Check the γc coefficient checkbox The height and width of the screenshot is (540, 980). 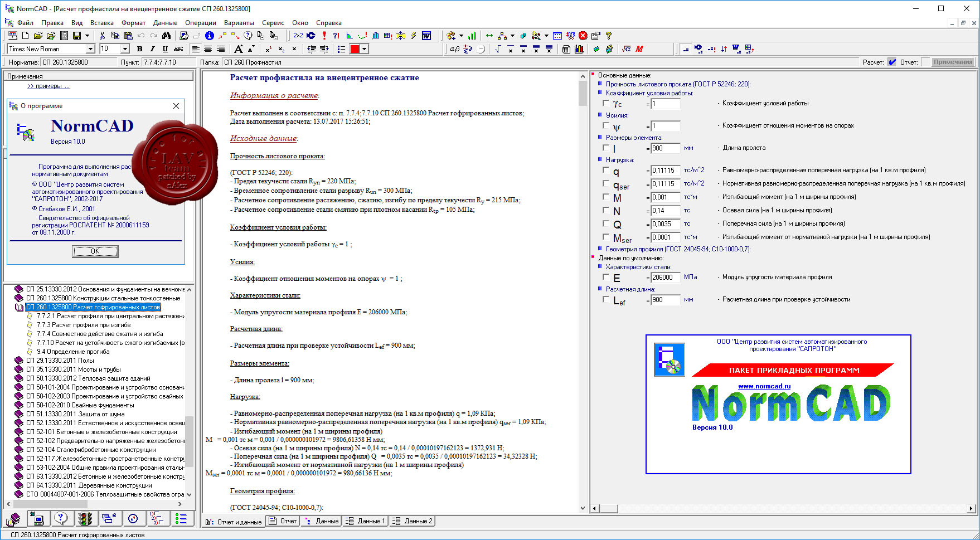(x=606, y=103)
